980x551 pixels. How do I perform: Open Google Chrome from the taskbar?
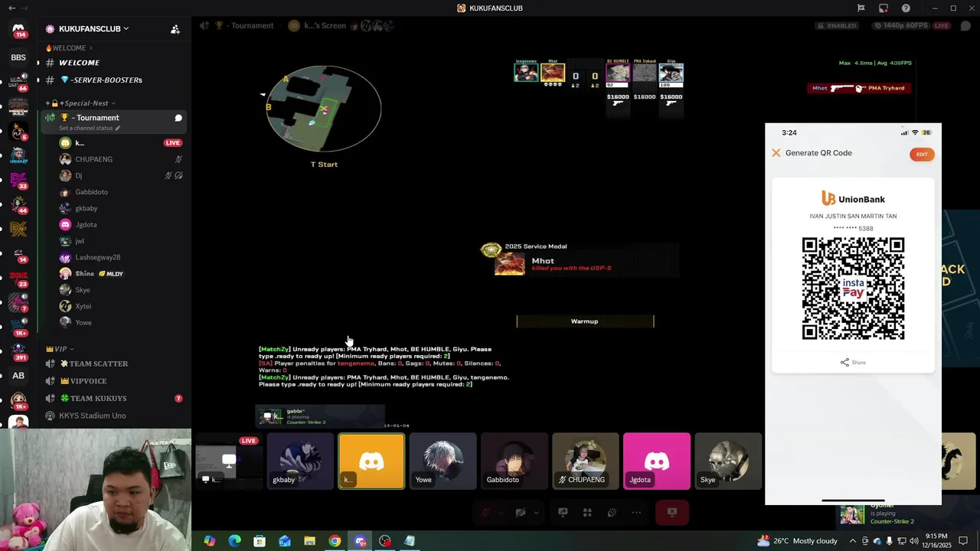click(335, 541)
